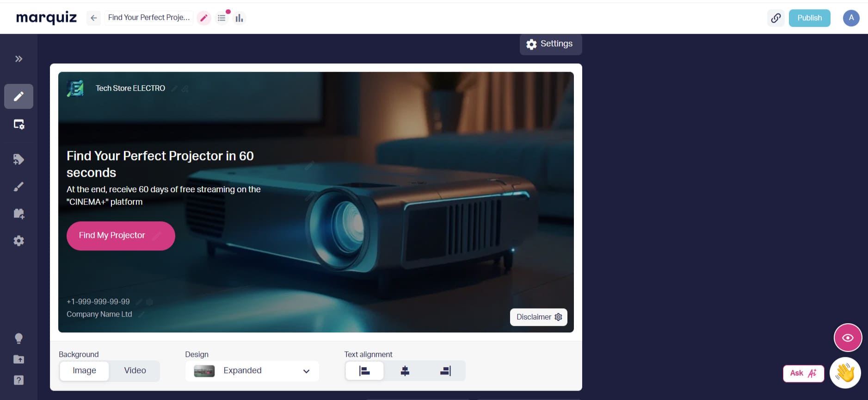Open the question list icon in header

pos(222,18)
